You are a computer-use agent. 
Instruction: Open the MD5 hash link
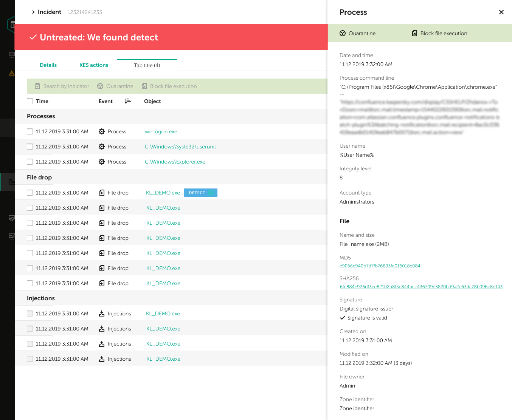coord(380,266)
